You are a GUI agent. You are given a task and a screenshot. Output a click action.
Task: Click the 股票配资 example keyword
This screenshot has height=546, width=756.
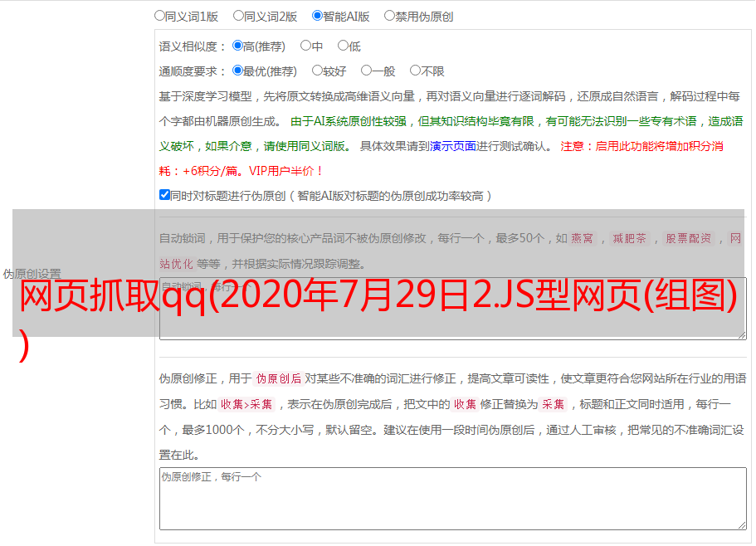[689, 238]
